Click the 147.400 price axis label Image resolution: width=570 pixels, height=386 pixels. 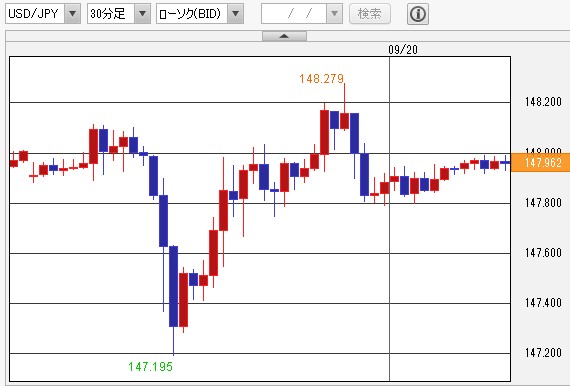(x=543, y=302)
